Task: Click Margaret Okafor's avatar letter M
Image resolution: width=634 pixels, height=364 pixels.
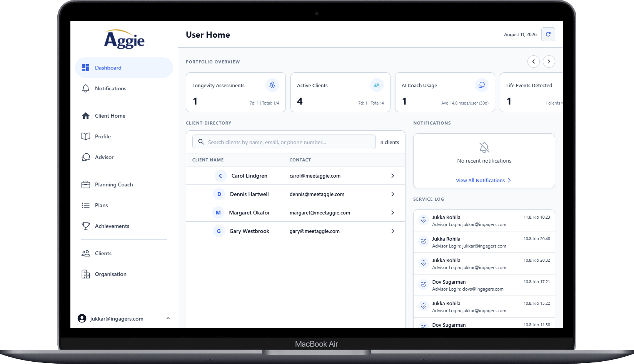Action: [x=218, y=213]
